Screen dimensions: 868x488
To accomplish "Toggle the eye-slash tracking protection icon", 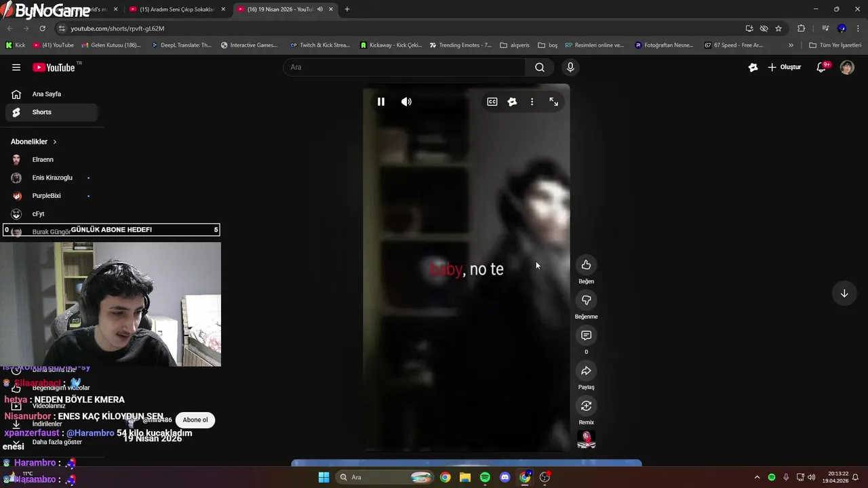I will (x=764, y=28).
